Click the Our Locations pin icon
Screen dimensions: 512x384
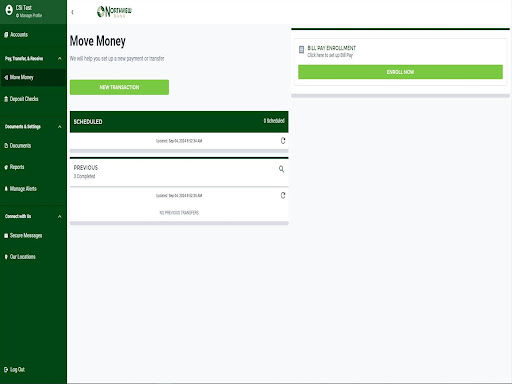point(6,257)
